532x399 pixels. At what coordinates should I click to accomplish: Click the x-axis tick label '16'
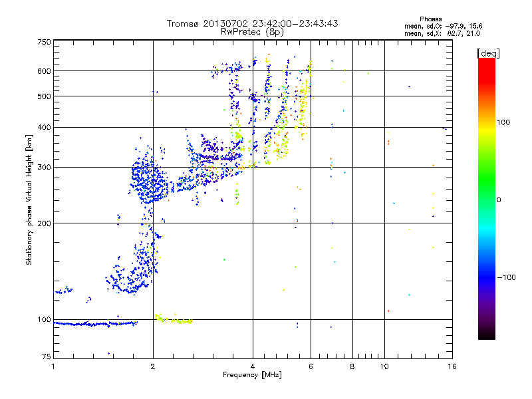tap(452, 366)
